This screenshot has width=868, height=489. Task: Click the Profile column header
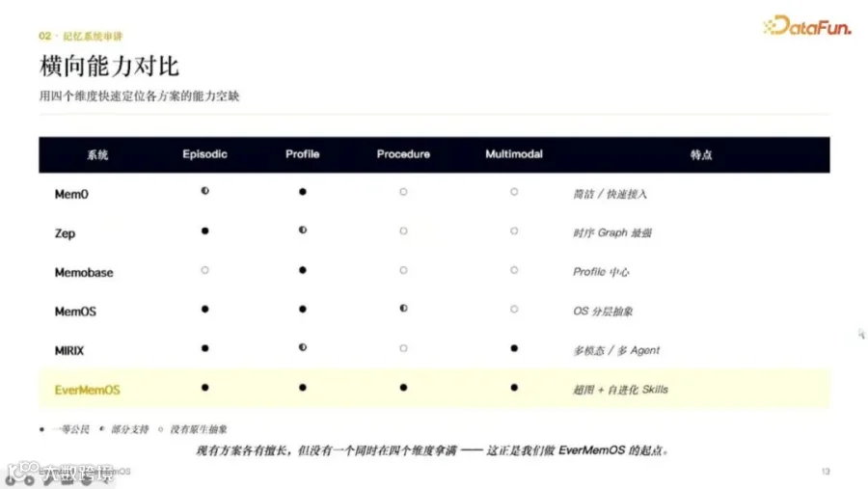pyautogui.click(x=302, y=154)
